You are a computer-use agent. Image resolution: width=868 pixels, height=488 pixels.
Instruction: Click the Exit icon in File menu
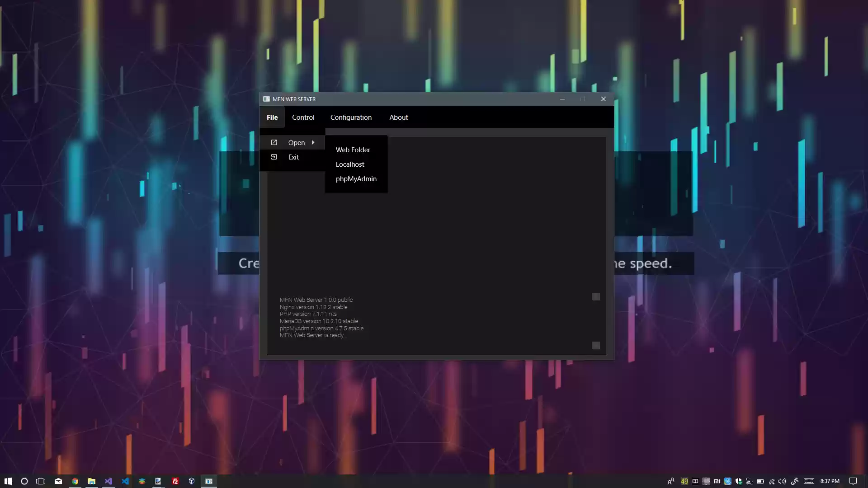(274, 157)
